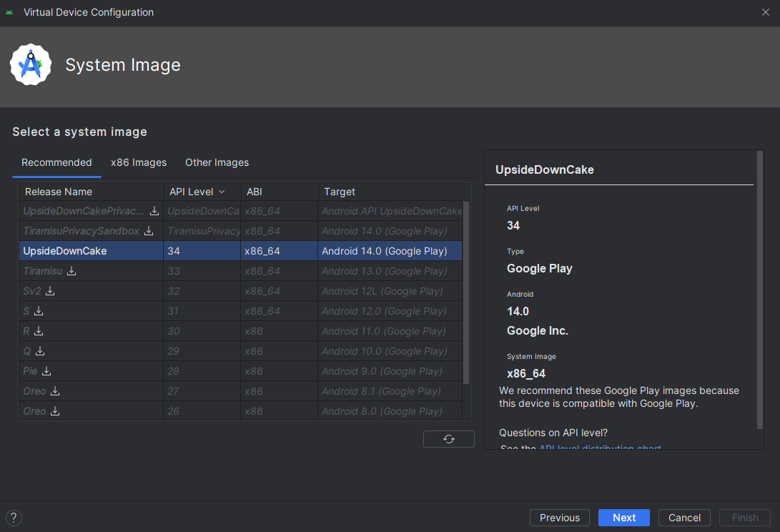Click the Target column header
This screenshot has height=532, width=780.
[x=394, y=192]
